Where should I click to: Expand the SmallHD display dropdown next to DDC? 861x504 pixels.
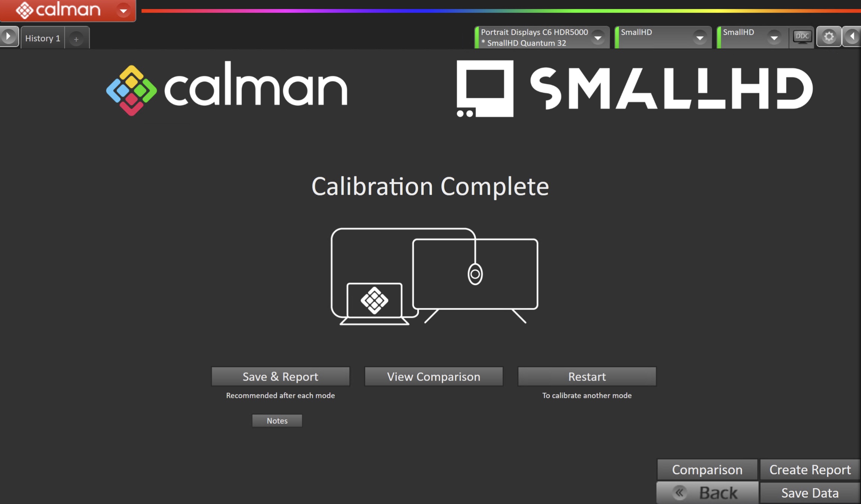coord(774,37)
